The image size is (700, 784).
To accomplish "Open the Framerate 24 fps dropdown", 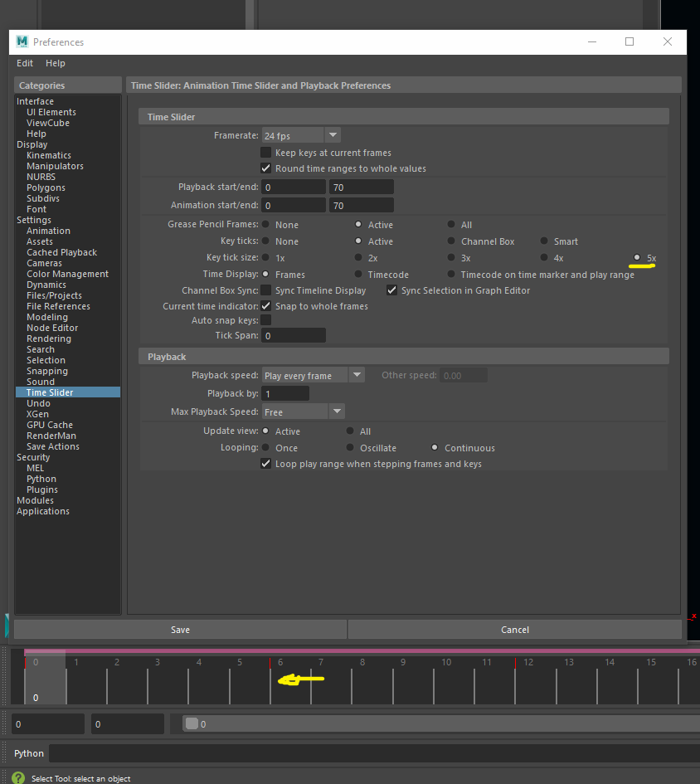I will [302, 135].
